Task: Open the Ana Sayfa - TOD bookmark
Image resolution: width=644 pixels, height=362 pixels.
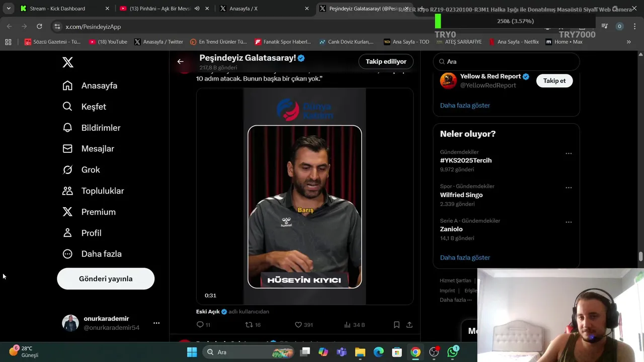Action: pos(407,42)
